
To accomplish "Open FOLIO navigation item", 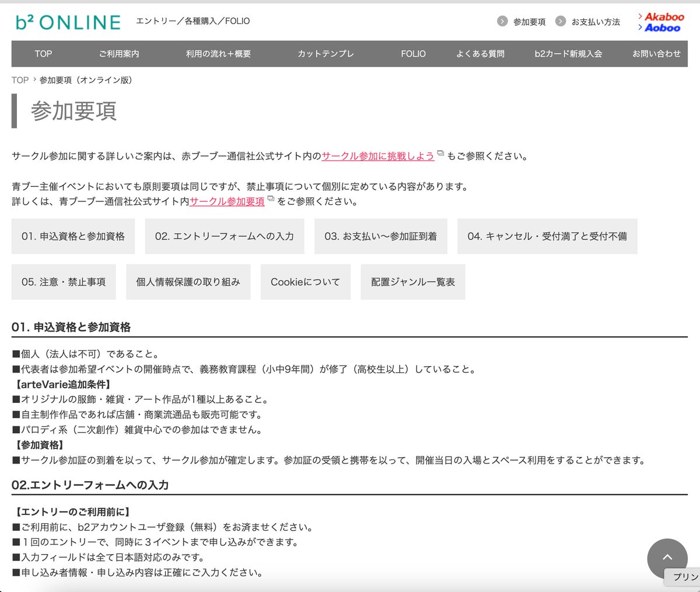I will click(413, 54).
